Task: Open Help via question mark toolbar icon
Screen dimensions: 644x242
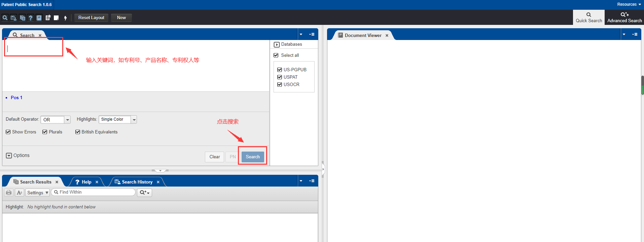Action: pos(31,18)
